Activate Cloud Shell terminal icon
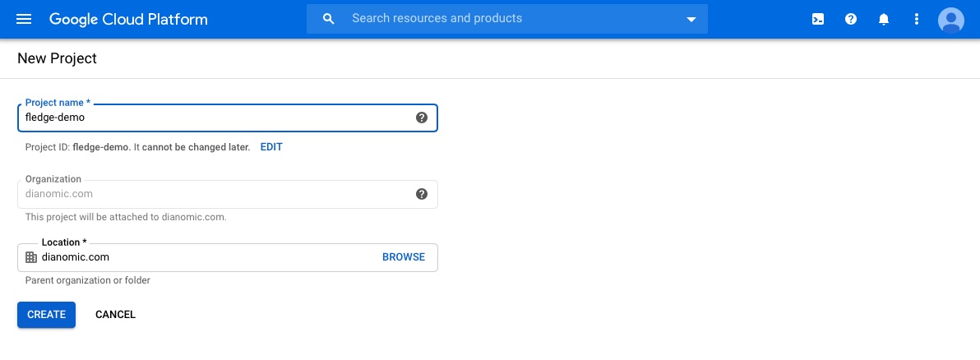Image resolution: width=980 pixels, height=360 pixels. click(818, 19)
